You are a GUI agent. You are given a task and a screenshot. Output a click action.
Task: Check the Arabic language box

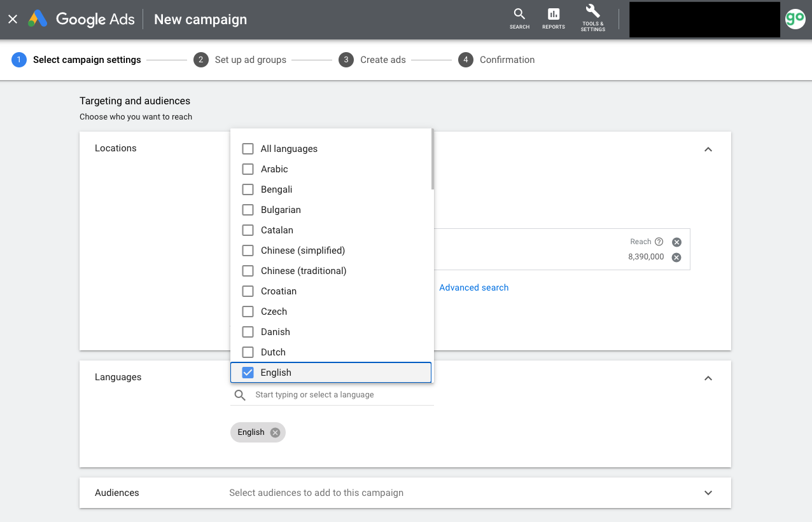click(x=248, y=169)
